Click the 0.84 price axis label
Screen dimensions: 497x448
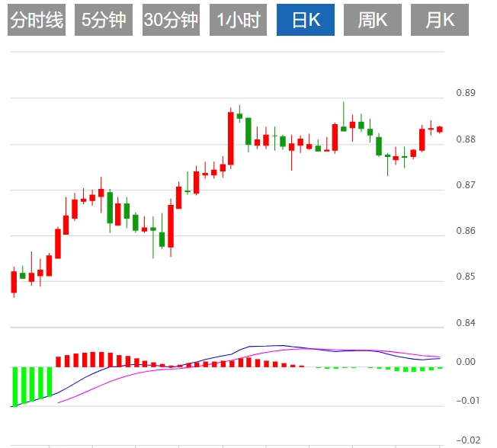[466, 323]
